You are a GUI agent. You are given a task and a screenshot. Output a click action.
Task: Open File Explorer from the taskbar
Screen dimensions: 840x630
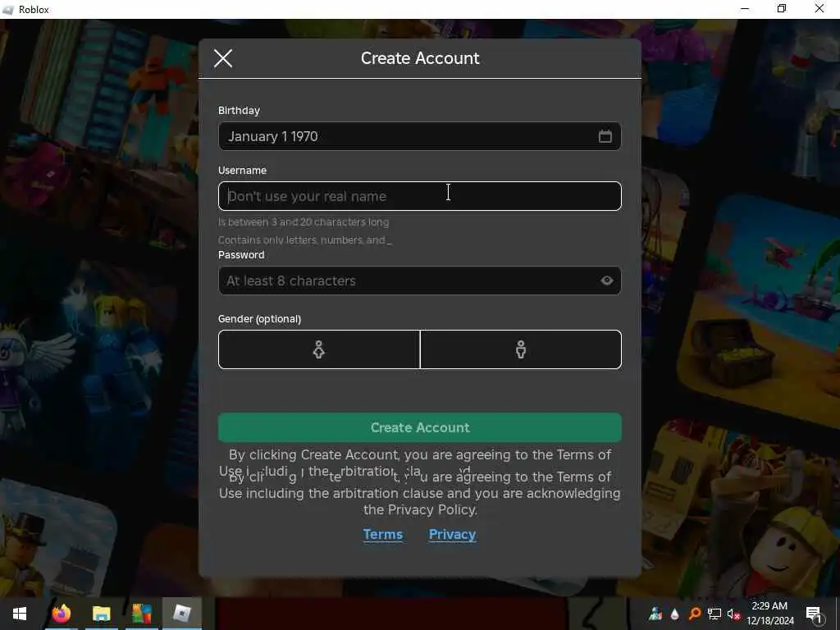pyautogui.click(x=101, y=614)
